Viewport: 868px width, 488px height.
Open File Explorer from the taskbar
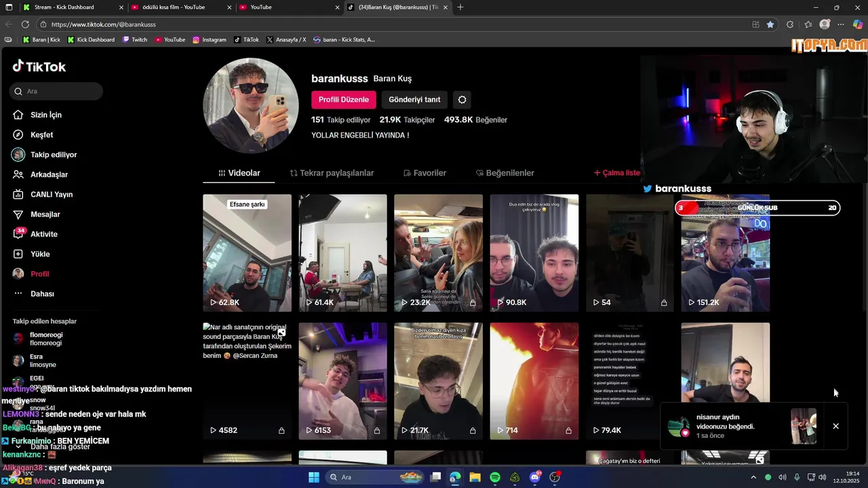[475, 477]
